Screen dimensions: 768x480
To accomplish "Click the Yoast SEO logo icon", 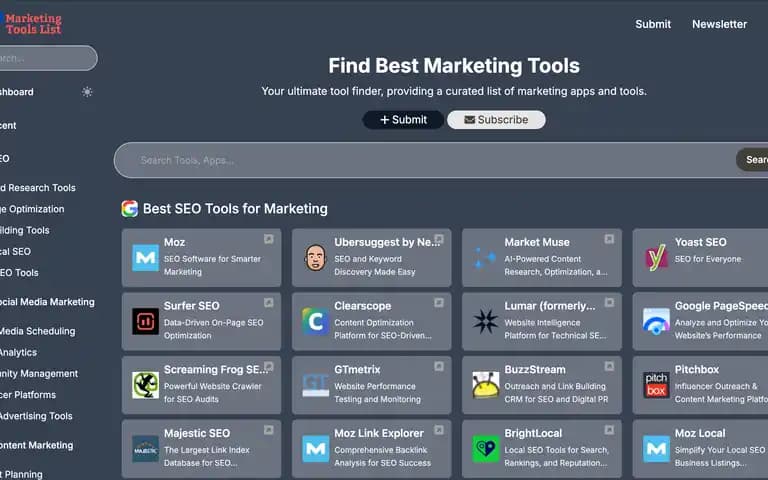I will pyautogui.click(x=656, y=258).
